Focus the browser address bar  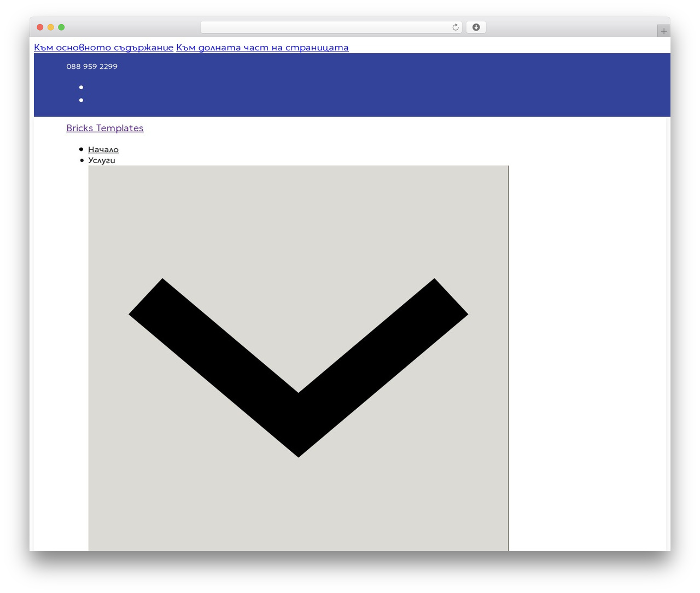[x=331, y=27]
